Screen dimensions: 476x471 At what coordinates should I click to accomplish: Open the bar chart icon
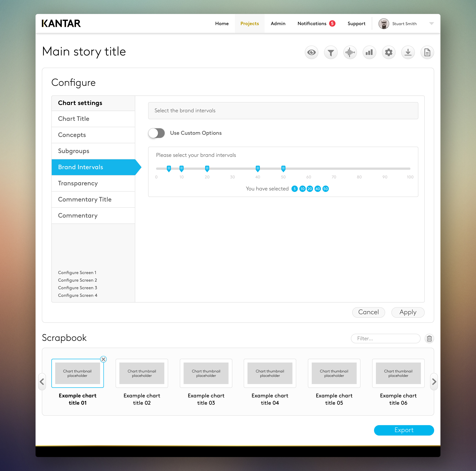pos(369,52)
